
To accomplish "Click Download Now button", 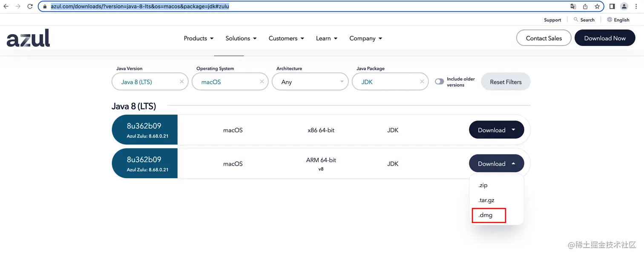I will pos(605,38).
